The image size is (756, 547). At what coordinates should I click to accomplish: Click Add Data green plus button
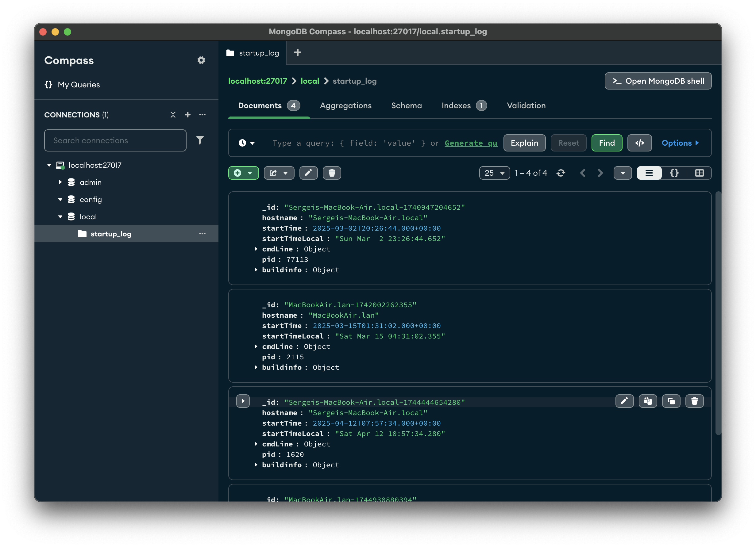coord(243,173)
